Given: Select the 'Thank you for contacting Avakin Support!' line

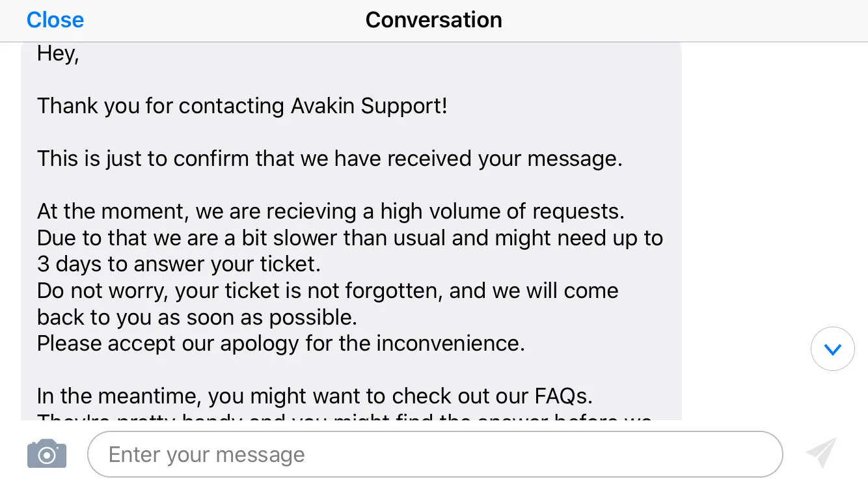Looking at the screenshot, I should tap(243, 106).
